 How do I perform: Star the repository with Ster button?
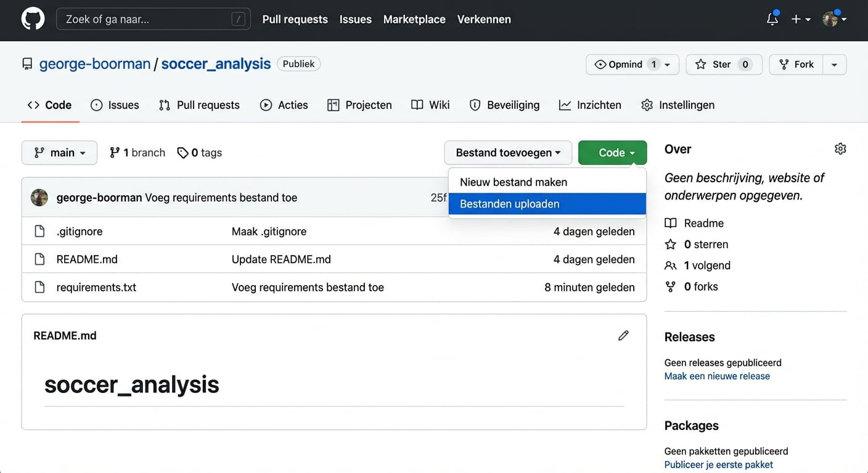pyautogui.click(x=723, y=65)
